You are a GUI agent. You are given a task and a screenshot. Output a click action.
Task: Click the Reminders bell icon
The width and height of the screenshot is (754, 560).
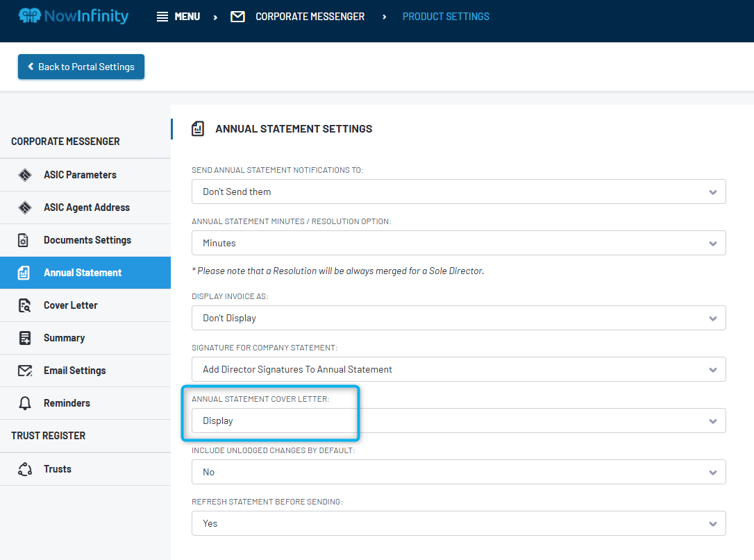tap(25, 403)
